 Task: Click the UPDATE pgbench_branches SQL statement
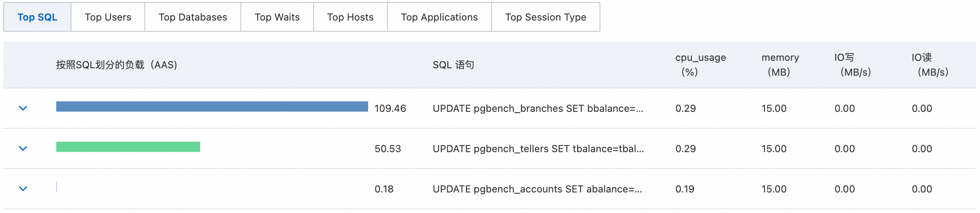click(x=538, y=109)
